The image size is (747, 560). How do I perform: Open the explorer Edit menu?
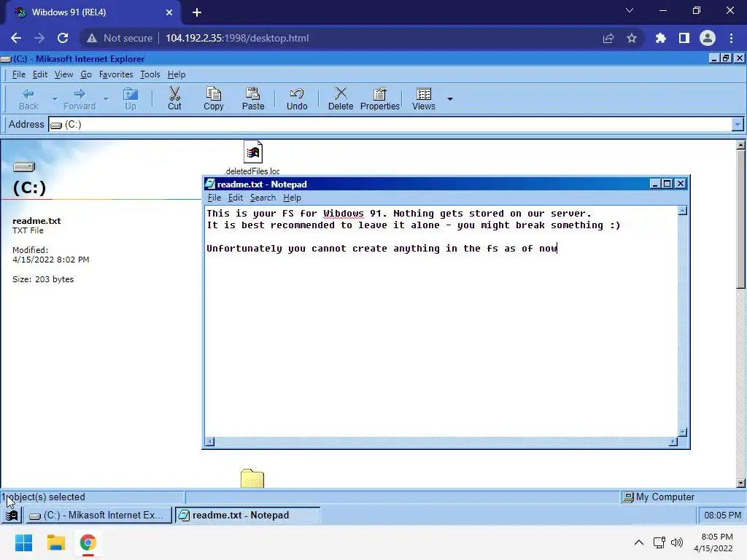pyautogui.click(x=40, y=74)
